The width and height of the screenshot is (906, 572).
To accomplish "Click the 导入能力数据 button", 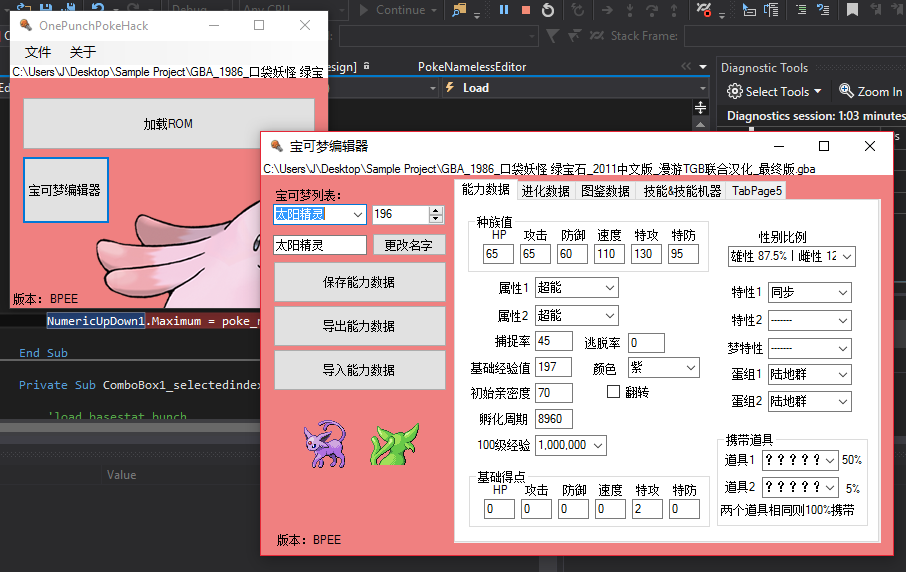I will pos(359,370).
